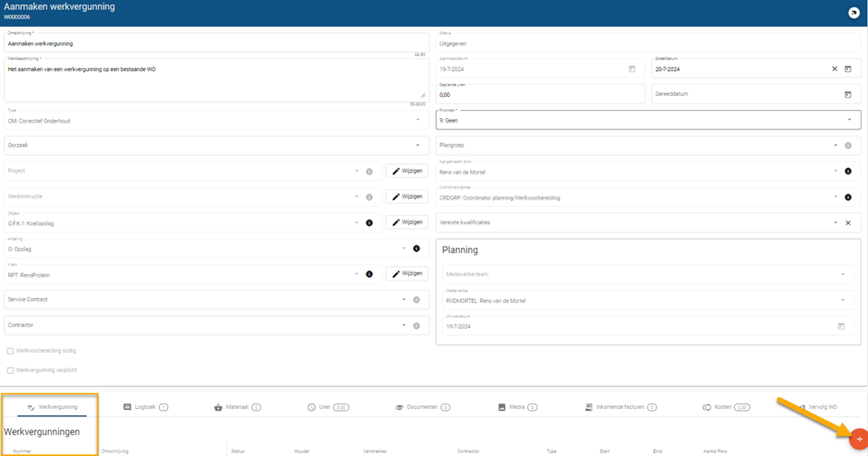This screenshot has width=868, height=456.
Task: Open the Materiaal tab
Action: pyautogui.click(x=236, y=407)
